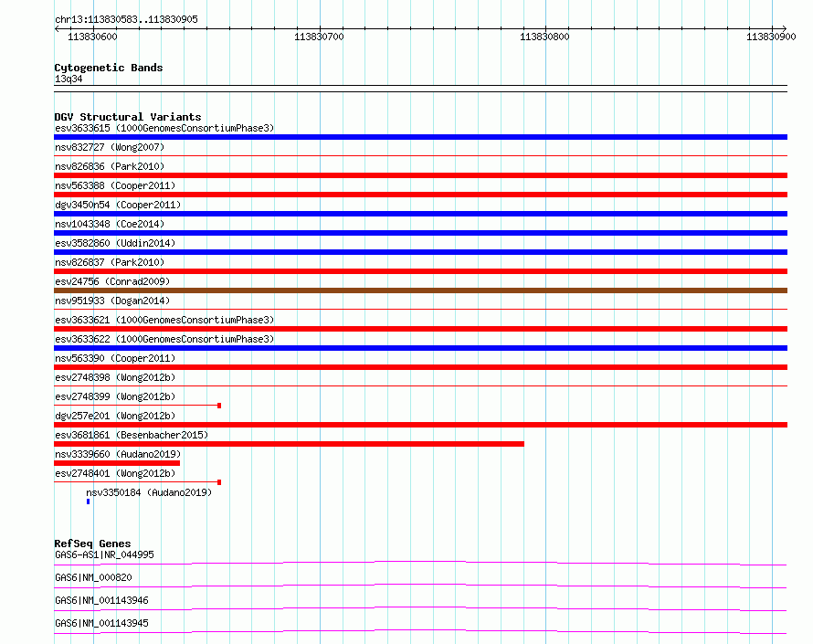Select the brown bar under esv24756 (Conrad2009)
This screenshot has height=644, width=813.
point(420,290)
